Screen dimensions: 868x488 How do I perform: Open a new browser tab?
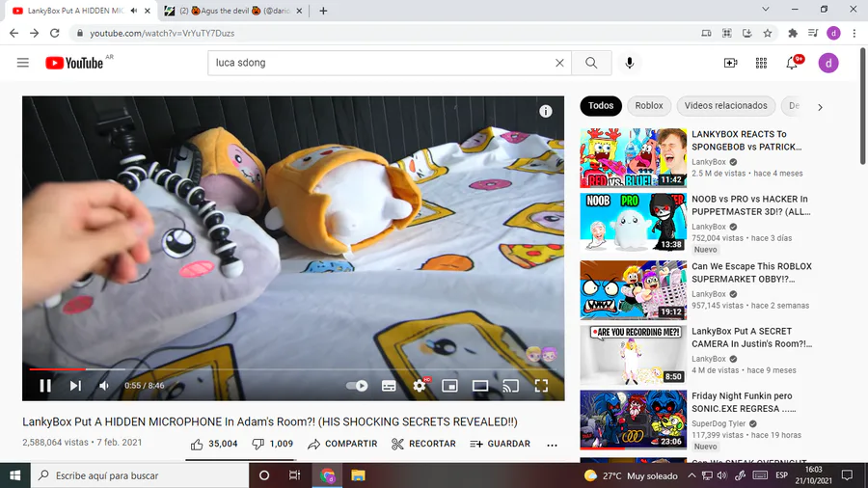[x=323, y=11]
